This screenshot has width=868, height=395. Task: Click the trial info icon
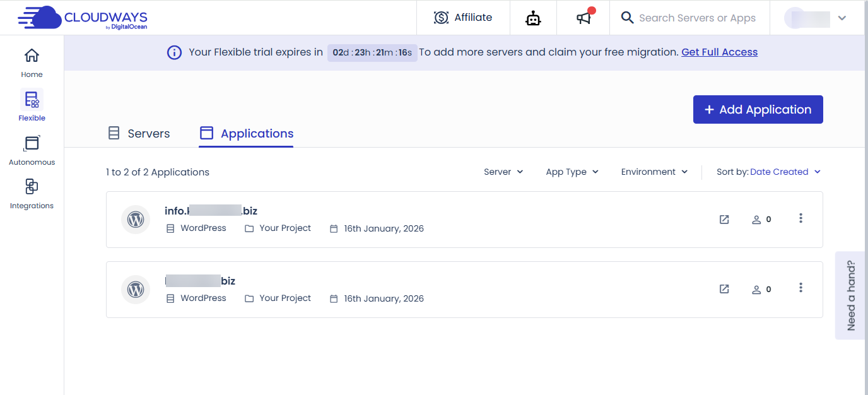click(174, 52)
